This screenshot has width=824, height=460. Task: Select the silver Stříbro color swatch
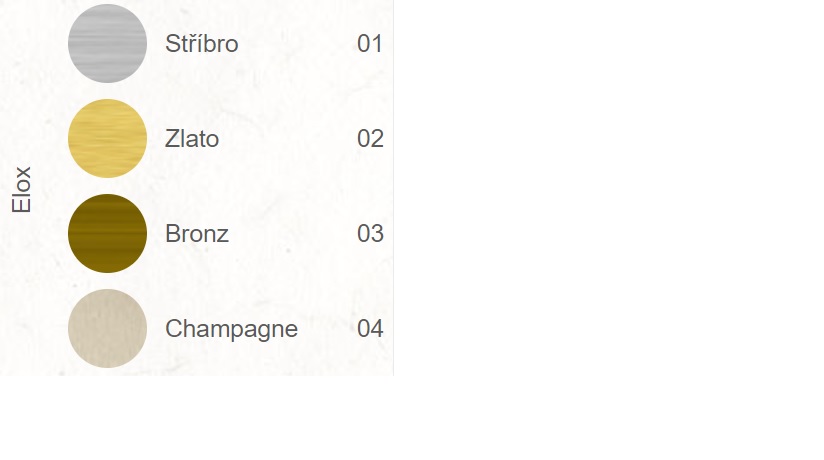(x=107, y=43)
